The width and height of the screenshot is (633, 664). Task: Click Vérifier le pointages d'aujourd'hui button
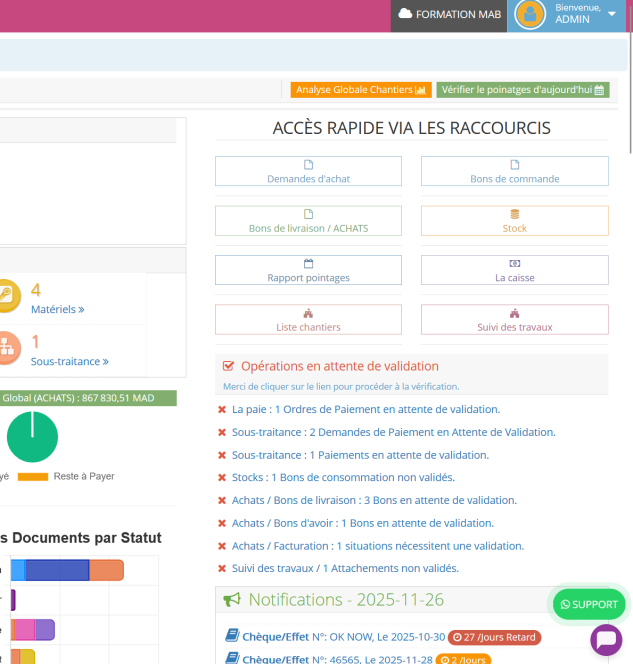tap(522, 90)
